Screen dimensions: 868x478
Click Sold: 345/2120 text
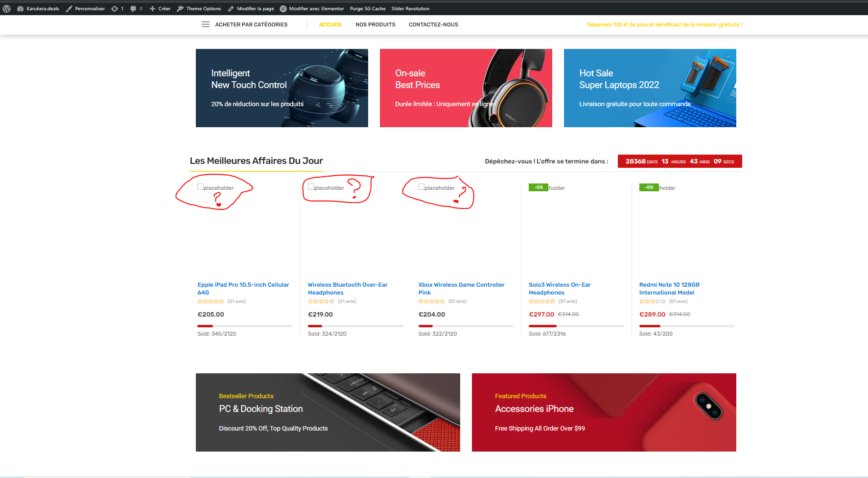[x=217, y=334]
